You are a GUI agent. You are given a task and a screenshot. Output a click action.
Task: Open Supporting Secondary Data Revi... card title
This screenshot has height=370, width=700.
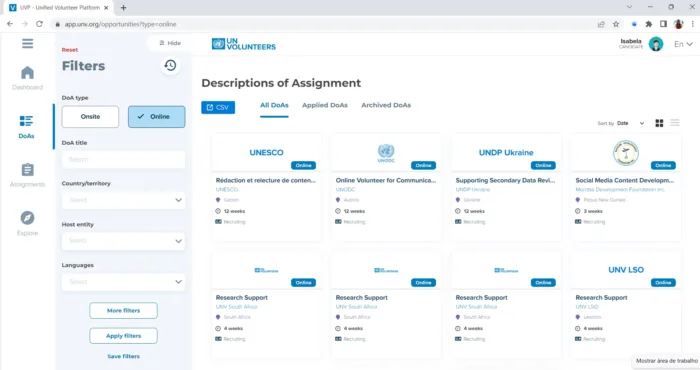pyautogui.click(x=505, y=180)
